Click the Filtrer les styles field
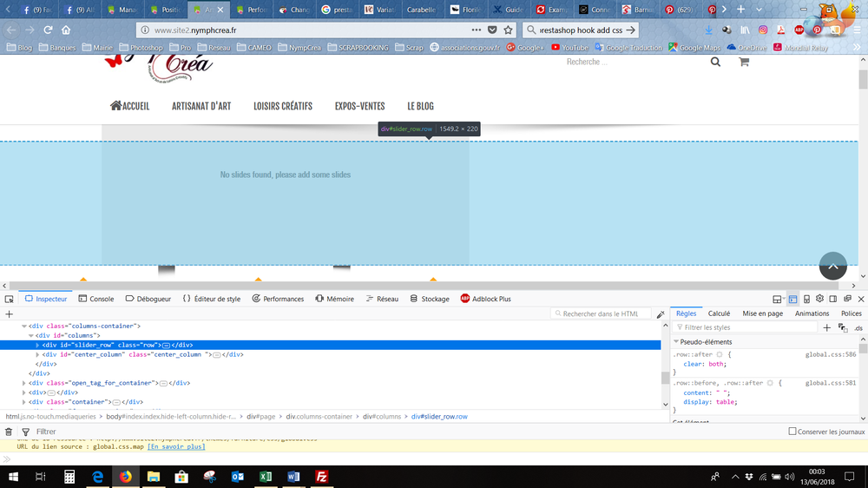This screenshot has width=868, height=488. click(745, 327)
